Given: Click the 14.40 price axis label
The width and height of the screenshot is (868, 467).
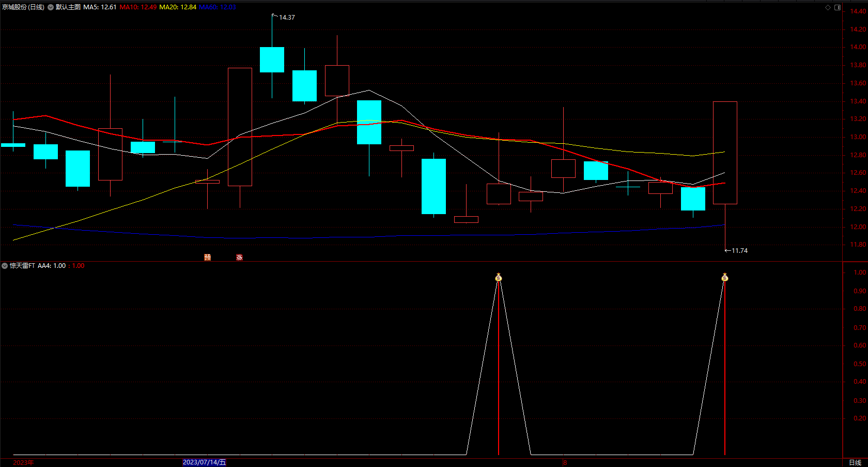Looking at the screenshot, I should coord(858,11).
